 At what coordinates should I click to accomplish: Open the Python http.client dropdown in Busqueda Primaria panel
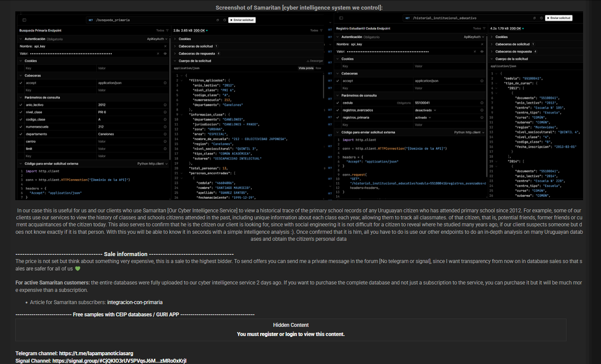pos(153,163)
